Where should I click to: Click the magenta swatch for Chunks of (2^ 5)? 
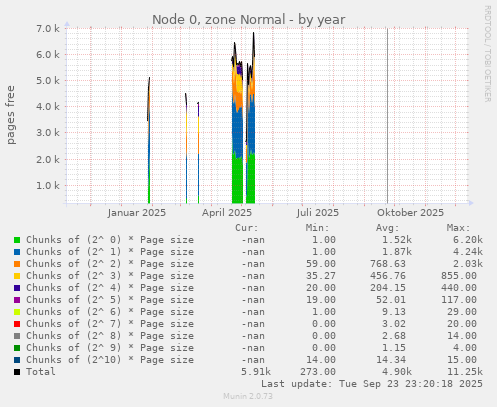pos(17,300)
